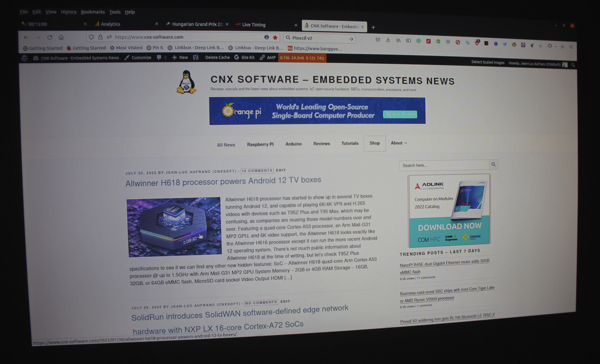
Task: Show more toolbar items with the double chevron
Action: pos(562,46)
